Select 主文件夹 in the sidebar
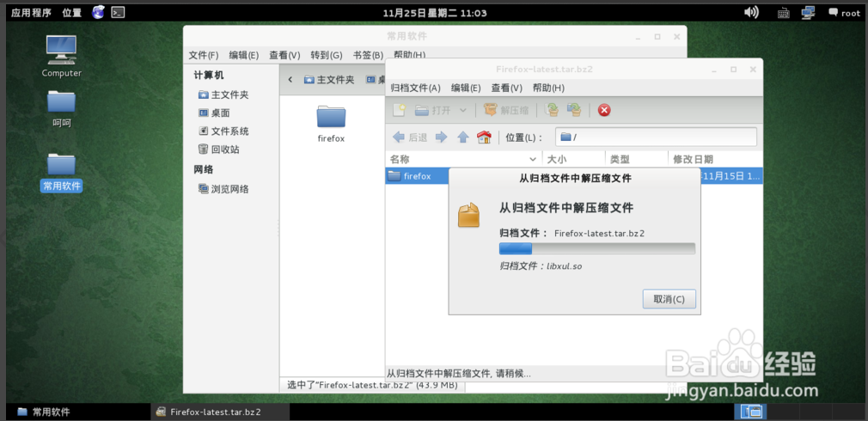 coord(223,95)
